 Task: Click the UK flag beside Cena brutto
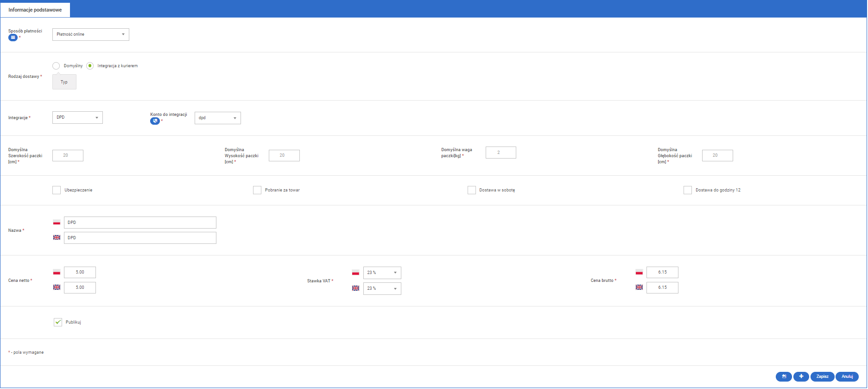[639, 287]
